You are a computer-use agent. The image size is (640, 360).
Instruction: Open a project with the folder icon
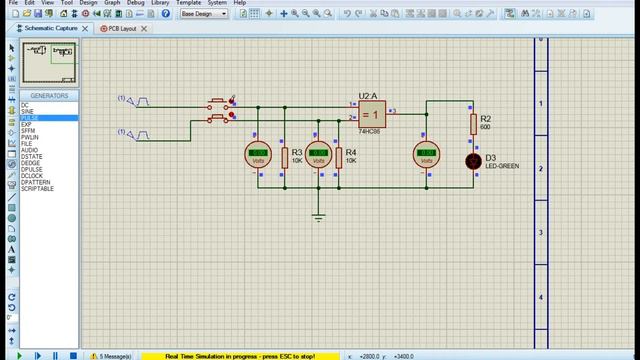(x=27, y=13)
